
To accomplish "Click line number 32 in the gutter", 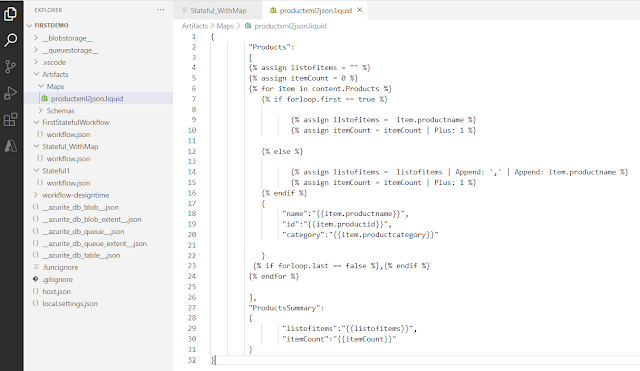I will (x=192, y=360).
